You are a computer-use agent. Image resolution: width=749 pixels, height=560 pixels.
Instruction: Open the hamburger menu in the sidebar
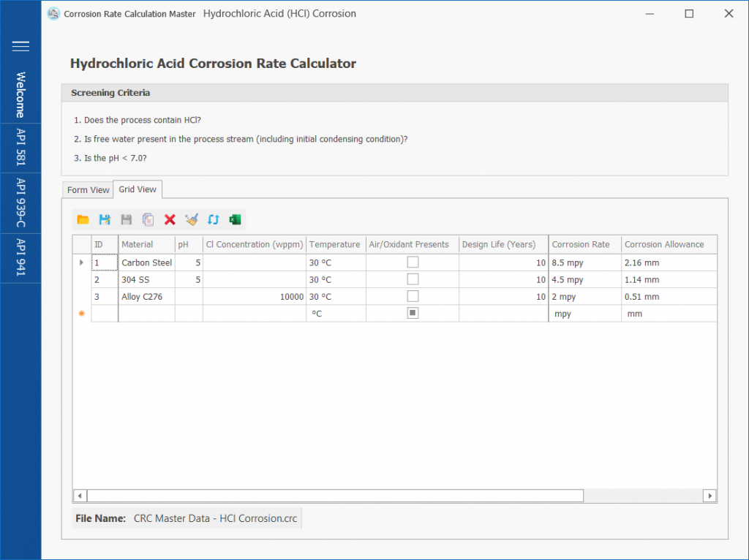[20, 46]
